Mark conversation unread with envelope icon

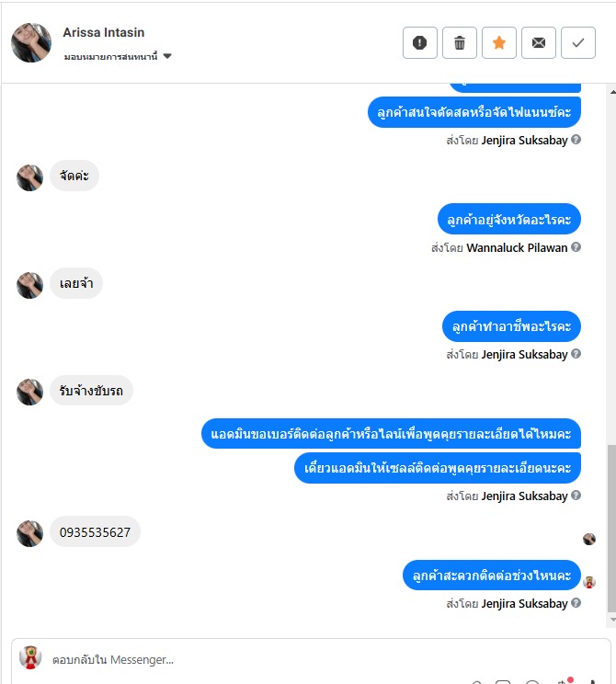539,42
